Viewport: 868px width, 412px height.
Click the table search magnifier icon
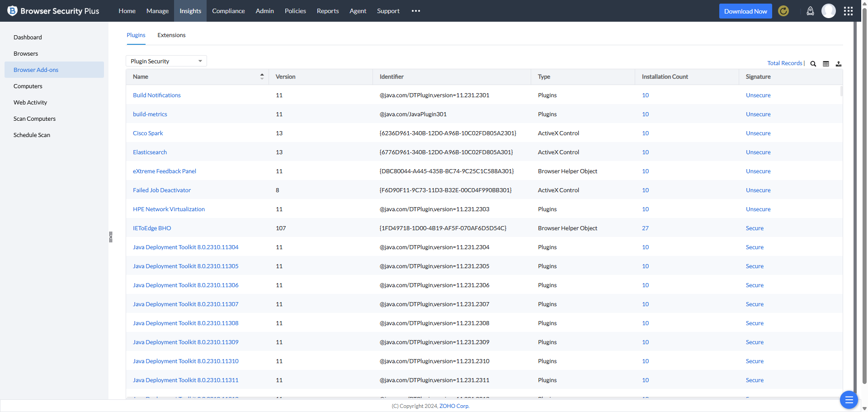pyautogui.click(x=813, y=64)
